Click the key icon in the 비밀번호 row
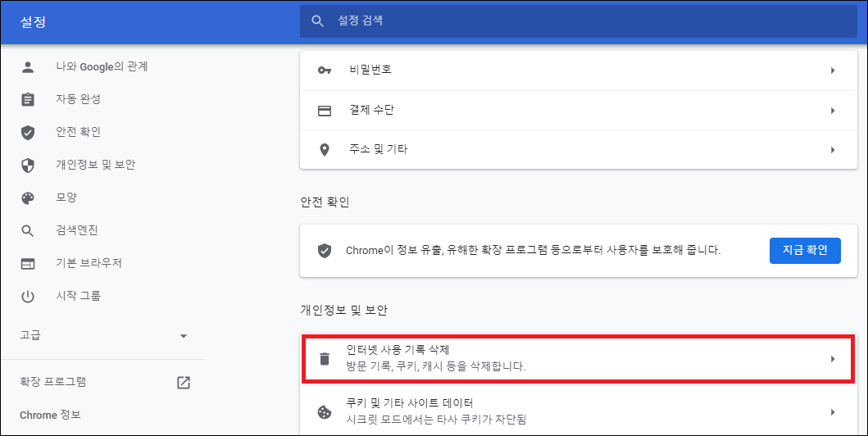 (x=325, y=70)
